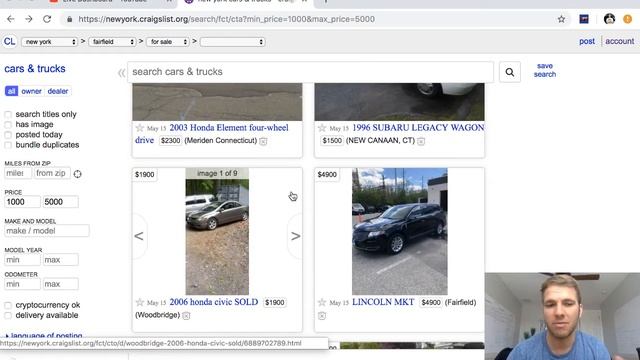
Task: Click the post link
Action: pos(587,41)
